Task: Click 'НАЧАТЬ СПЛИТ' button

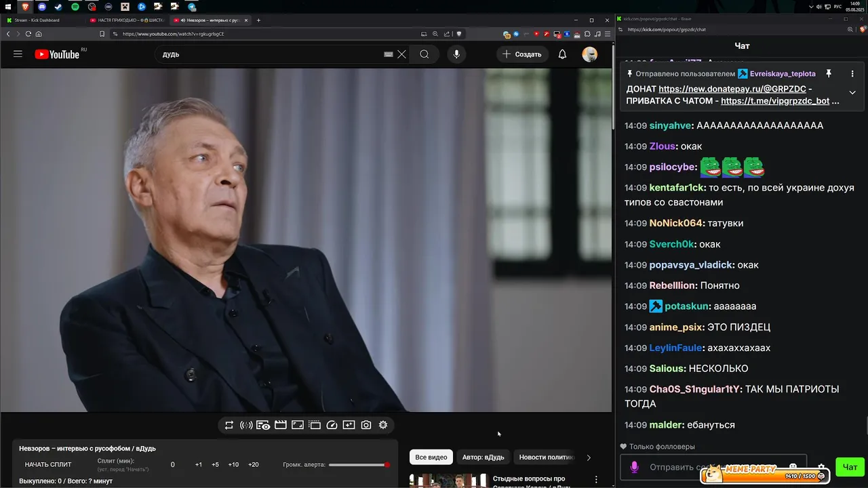Action: click(48, 464)
